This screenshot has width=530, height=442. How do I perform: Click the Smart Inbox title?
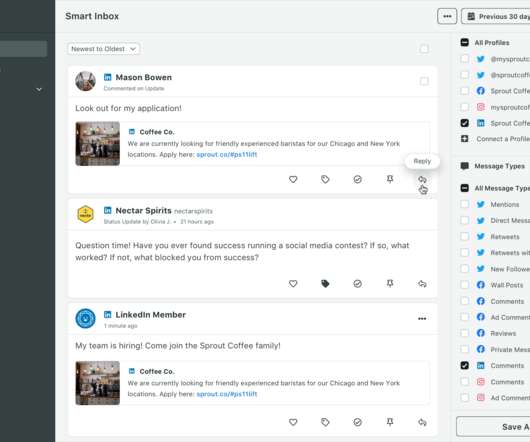coord(92,16)
